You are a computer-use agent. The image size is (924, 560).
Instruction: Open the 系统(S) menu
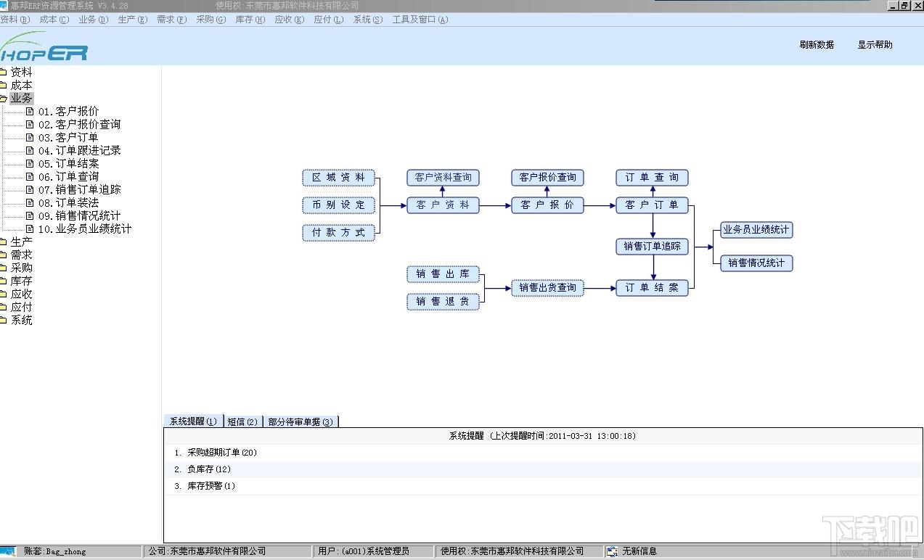coord(368,20)
